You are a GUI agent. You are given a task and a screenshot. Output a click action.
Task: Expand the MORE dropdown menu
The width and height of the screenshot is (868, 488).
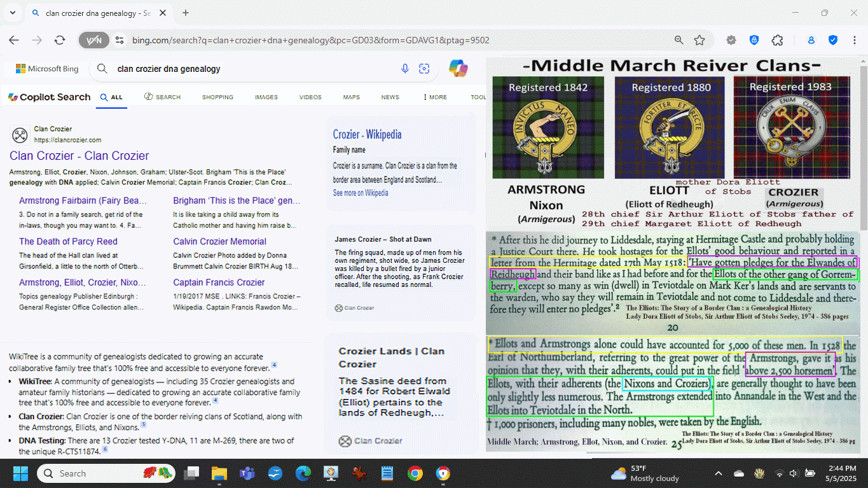435,97
